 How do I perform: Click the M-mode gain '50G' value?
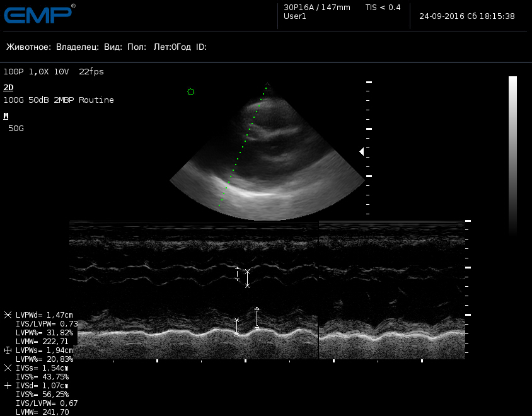click(x=16, y=128)
